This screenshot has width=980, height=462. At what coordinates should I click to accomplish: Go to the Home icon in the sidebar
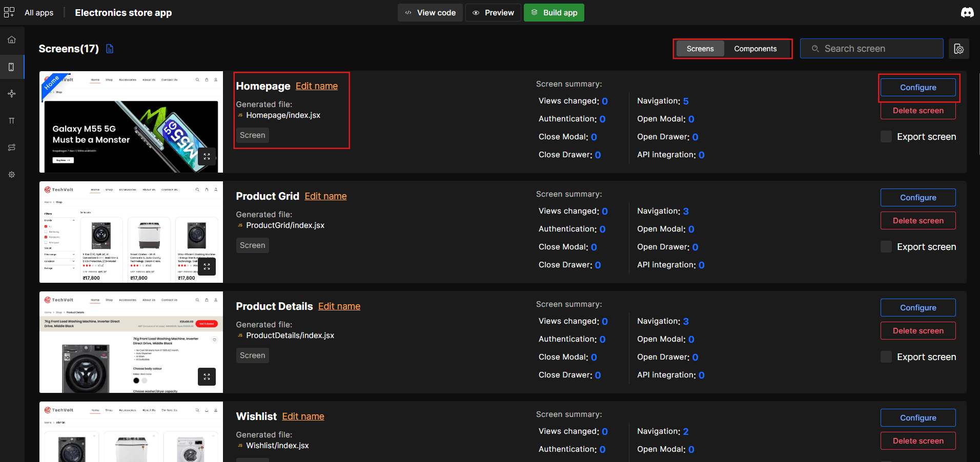click(x=12, y=39)
